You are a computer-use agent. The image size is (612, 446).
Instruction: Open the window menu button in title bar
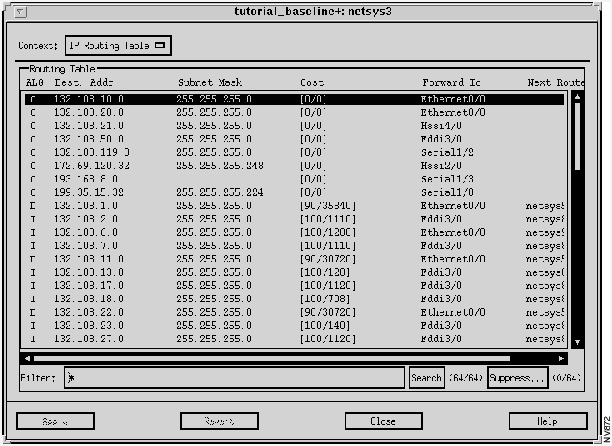click(x=21, y=11)
